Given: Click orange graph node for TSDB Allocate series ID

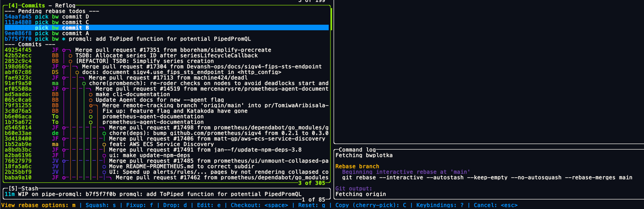Looking at the screenshot, I should (x=70, y=56).
